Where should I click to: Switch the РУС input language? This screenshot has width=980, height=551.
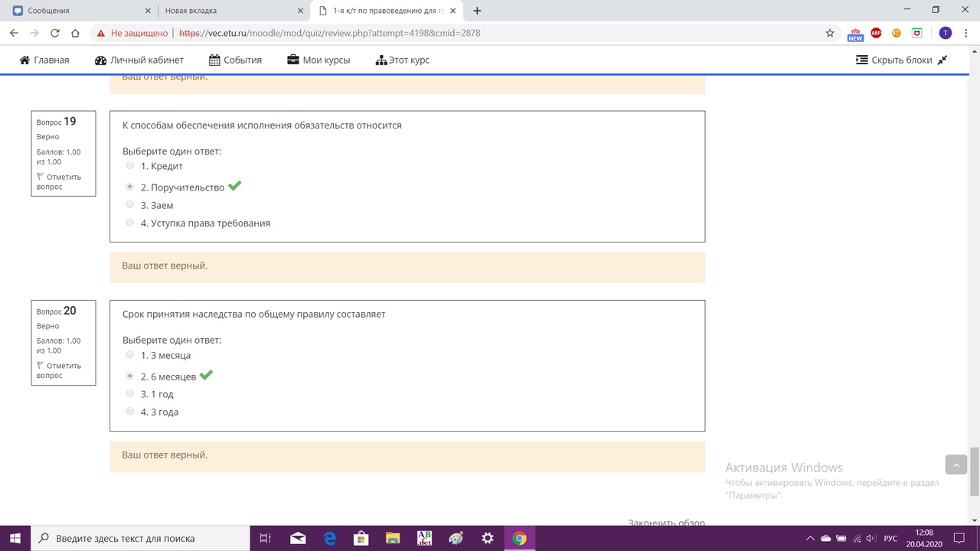pyautogui.click(x=890, y=538)
